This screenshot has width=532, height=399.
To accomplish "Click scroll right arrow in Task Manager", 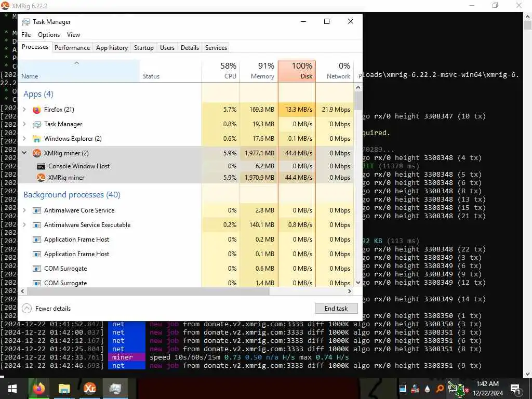I will coord(350,291).
